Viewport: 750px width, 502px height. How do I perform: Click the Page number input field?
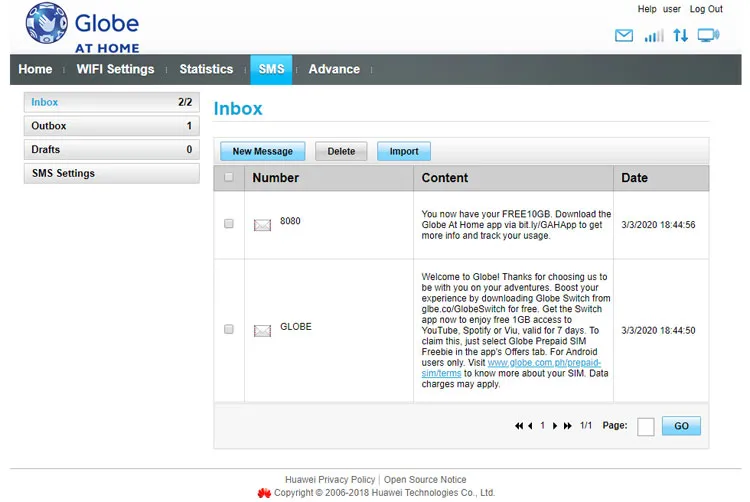click(646, 426)
